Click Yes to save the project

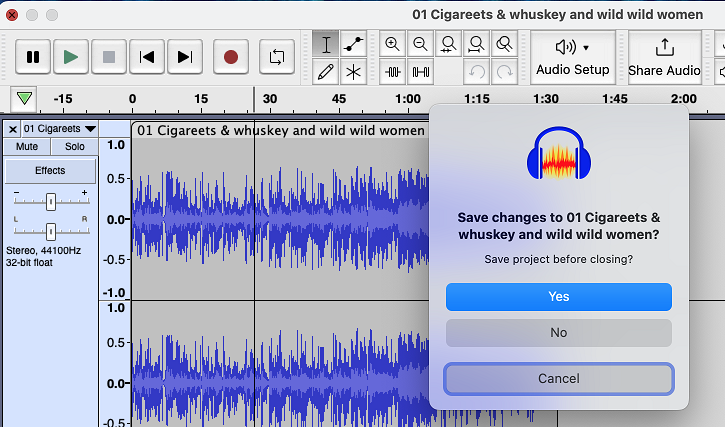tap(559, 297)
